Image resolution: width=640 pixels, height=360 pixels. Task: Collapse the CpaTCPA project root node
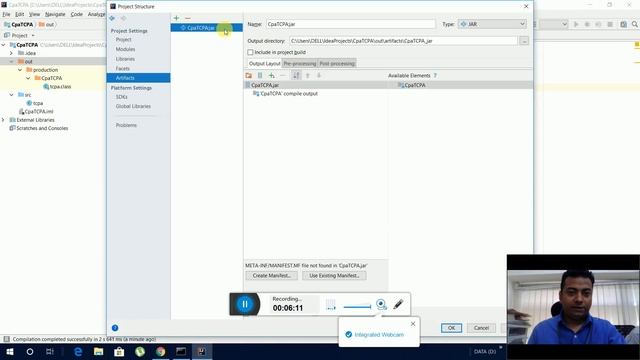click(4, 45)
